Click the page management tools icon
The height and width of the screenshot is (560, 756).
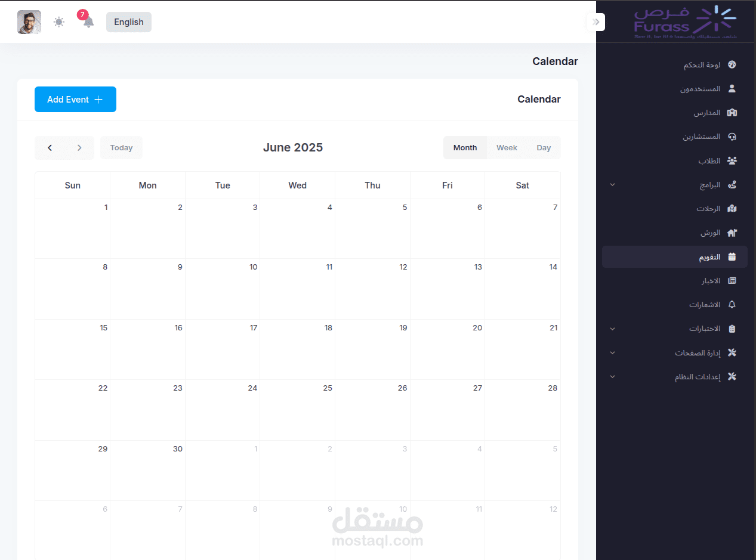coord(732,353)
